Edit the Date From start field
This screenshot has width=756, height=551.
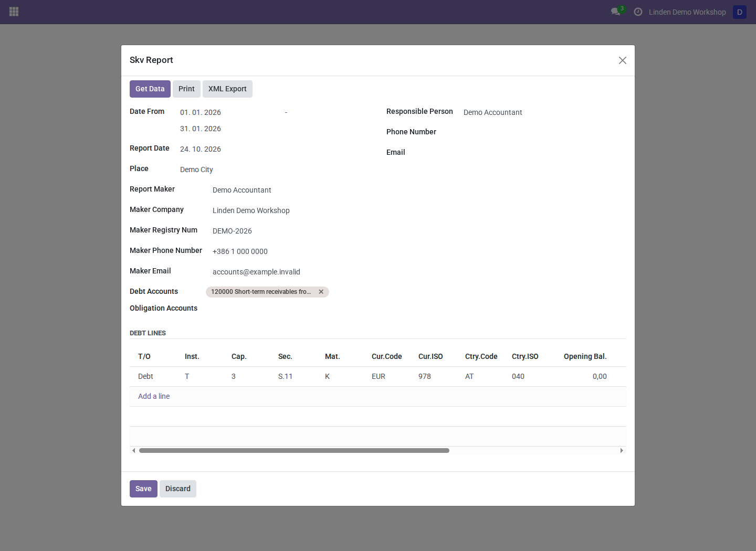coord(230,112)
